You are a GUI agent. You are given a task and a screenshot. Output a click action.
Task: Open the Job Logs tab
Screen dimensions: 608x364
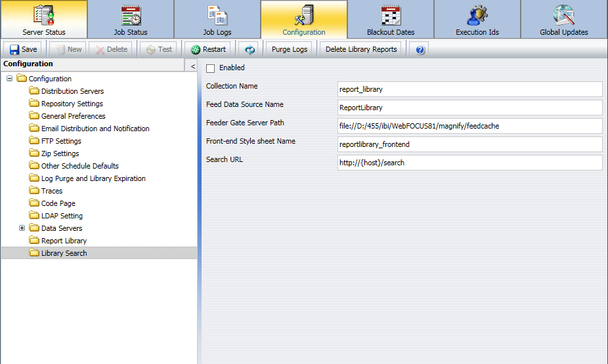217,20
